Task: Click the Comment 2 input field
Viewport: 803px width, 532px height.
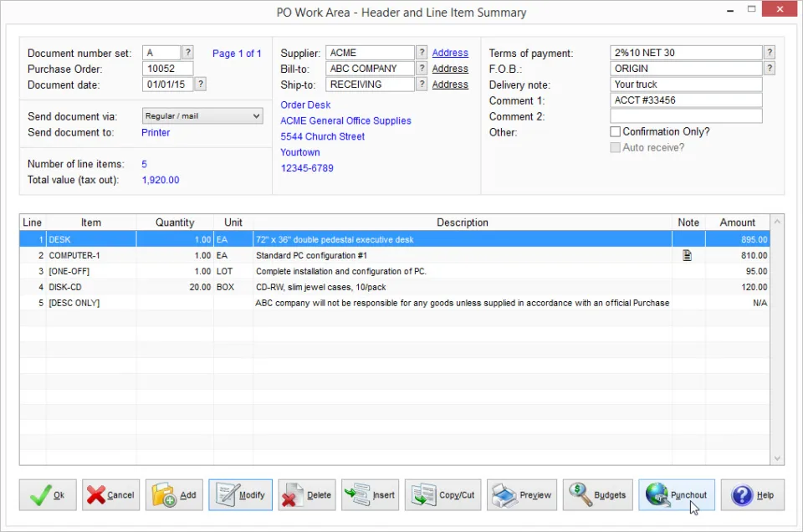Action: pyautogui.click(x=686, y=116)
